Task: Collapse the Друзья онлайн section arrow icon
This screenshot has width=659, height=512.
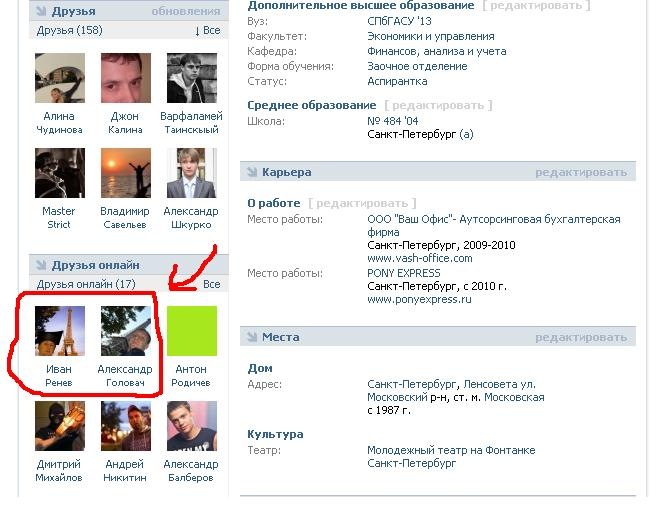Action: coord(41,265)
